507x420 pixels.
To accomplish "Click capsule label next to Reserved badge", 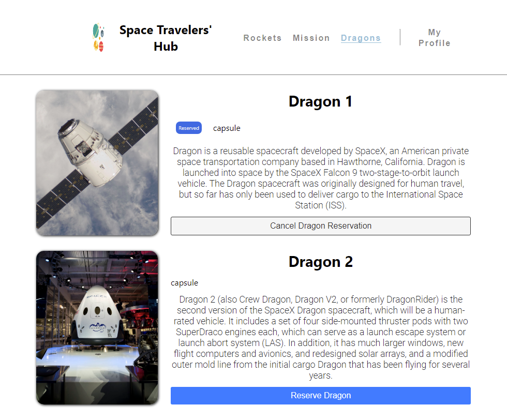I will (227, 128).
